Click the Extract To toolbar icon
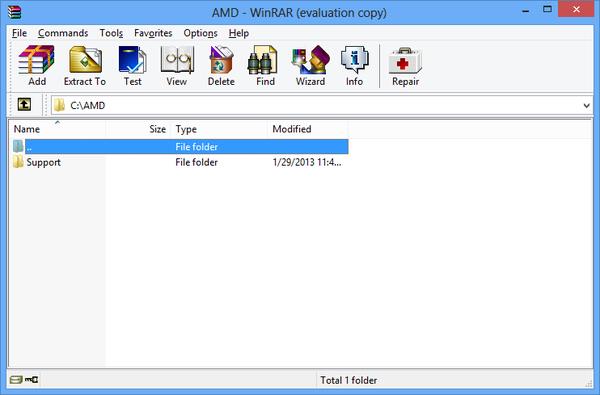600x395 pixels. coord(85,66)
